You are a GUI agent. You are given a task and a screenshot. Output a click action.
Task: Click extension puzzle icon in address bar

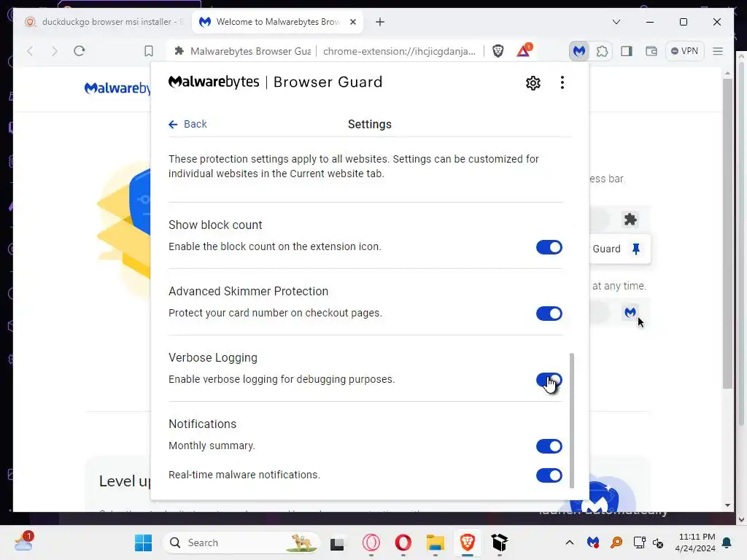coord(179,51)
